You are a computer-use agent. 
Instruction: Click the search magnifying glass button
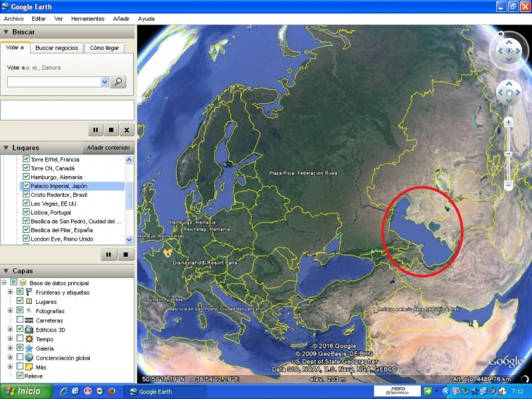coord(118,82)
